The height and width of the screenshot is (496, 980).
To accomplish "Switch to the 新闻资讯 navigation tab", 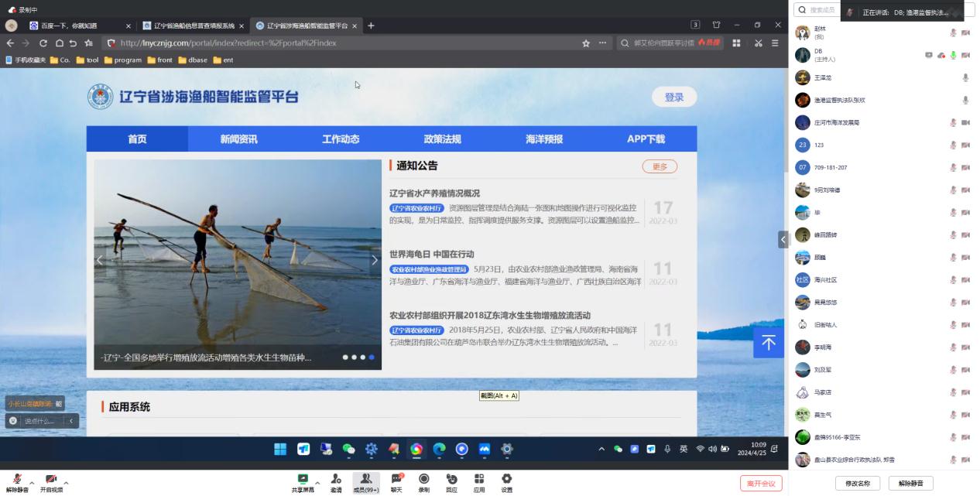I will pos(238,139).
